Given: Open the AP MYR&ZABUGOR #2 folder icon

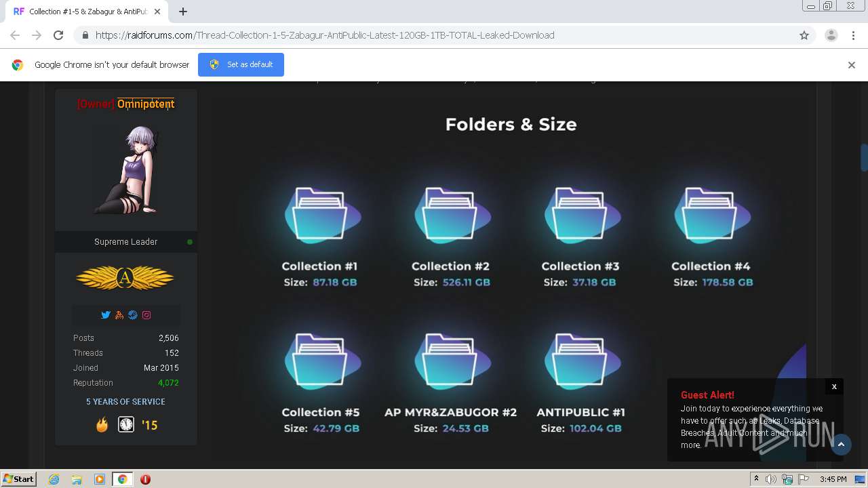Looking at the screenshot, I should coord(452,360).
